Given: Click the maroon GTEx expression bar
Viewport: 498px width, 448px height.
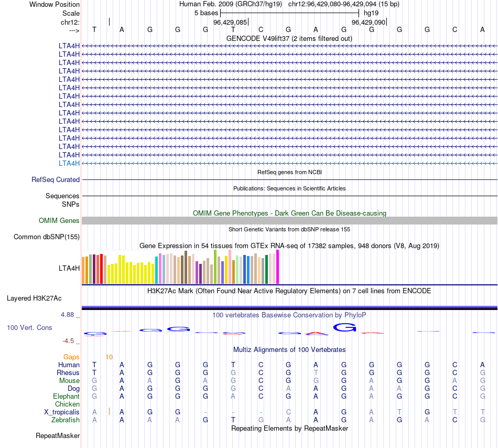Looking at the screenshot, I should click(x=94, y=269).
